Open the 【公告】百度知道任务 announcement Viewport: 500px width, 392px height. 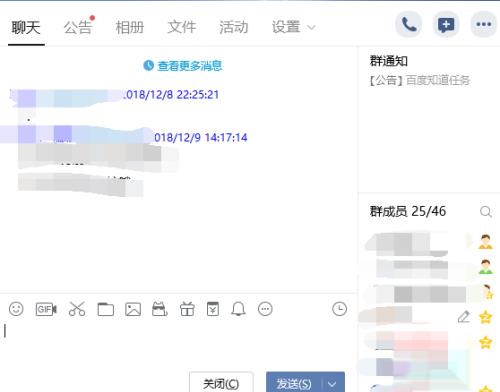(x=420, y=80)
